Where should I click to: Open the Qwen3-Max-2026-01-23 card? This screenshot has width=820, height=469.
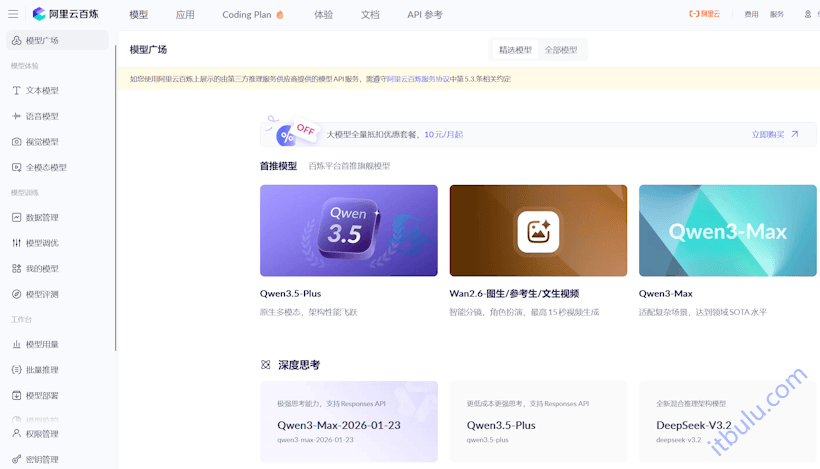[x=349, y=421]
